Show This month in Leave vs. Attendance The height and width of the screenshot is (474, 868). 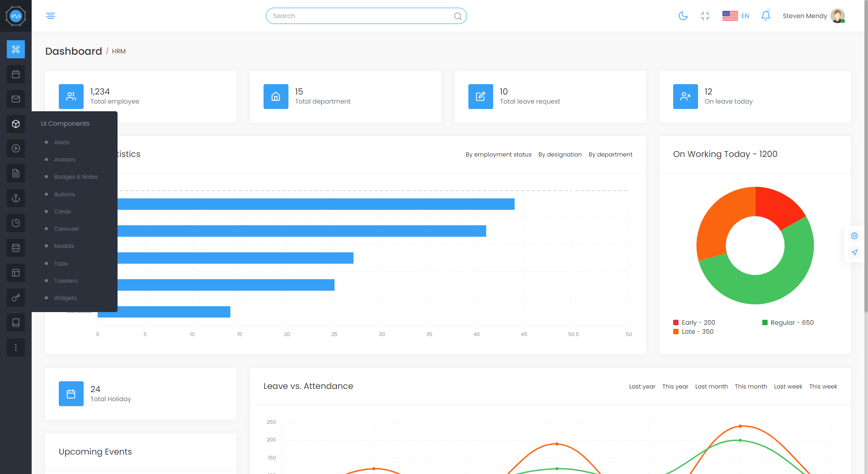click(750, 387)
